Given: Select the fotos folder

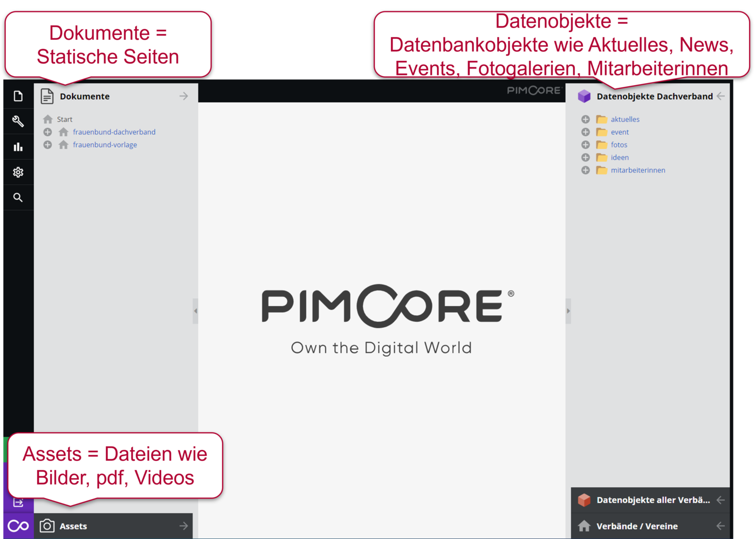Looking at the screenshot, I should tap(618, 145).
